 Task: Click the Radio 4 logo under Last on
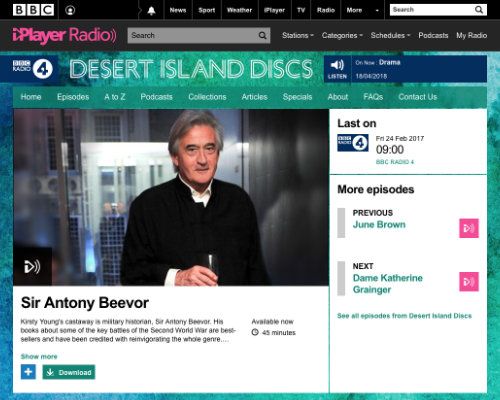coord(353,143)
